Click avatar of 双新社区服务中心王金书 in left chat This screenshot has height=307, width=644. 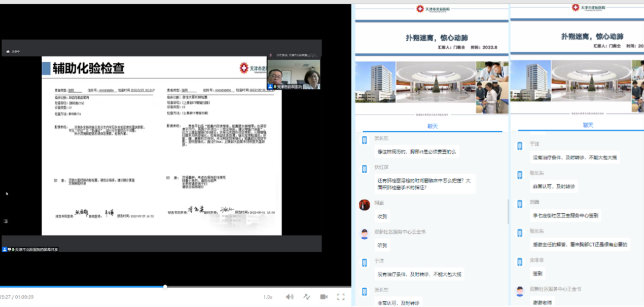coord(364,234)
